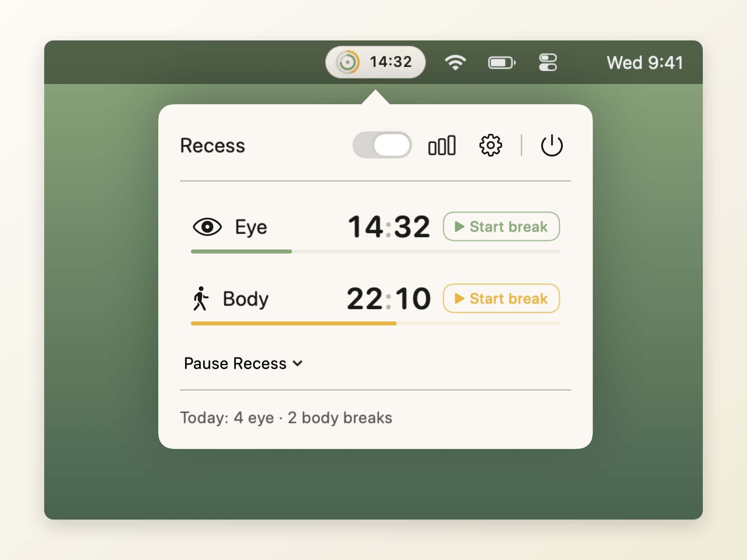Click the Wi-Fi icon in menu bar
Image resolution: width=747 pixels, height=560 pixels.
click(x=455, y=63)
